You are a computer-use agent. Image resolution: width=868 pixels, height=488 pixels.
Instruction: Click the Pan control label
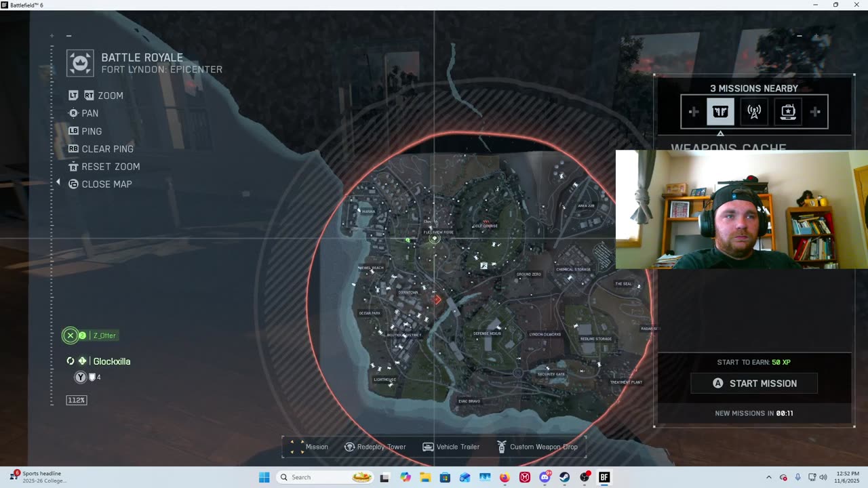90,113
